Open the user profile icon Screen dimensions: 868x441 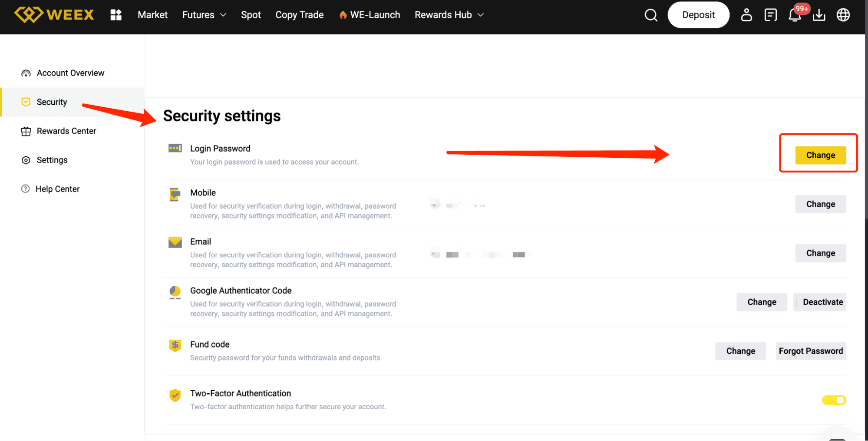coord(746,15)
